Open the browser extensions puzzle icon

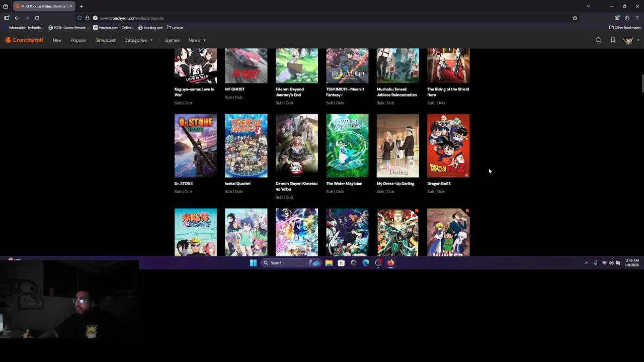[x=627, y=18]
